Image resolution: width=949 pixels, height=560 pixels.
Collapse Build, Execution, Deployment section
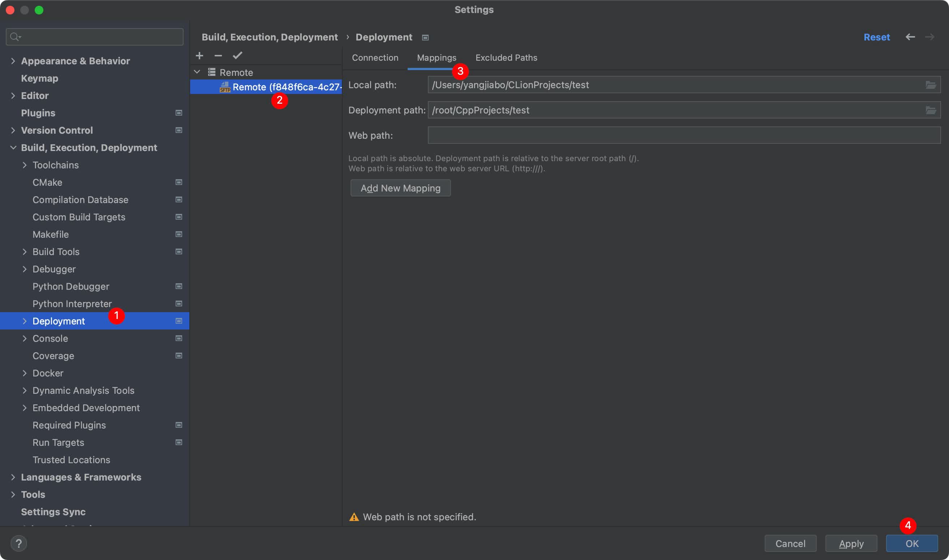pos(13,147)
